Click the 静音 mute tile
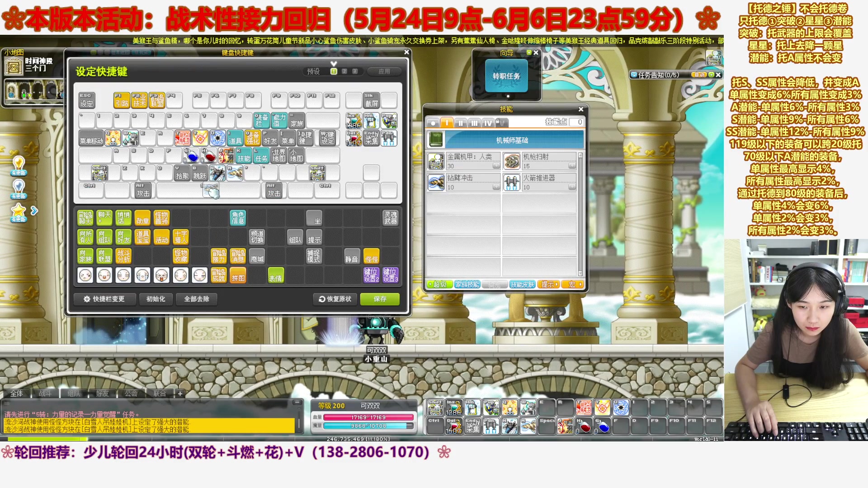 pyautogui.click(x=352, y=256)
